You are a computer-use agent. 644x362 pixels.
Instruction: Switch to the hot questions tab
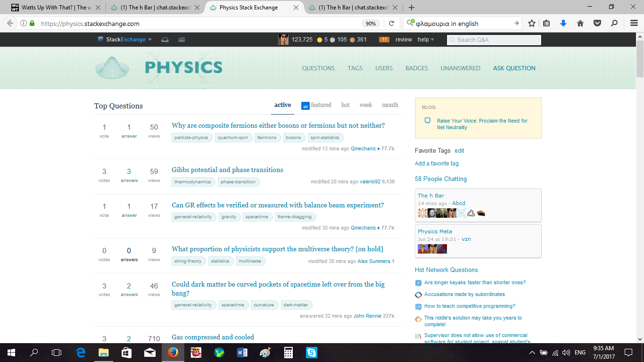click(346, 105)
